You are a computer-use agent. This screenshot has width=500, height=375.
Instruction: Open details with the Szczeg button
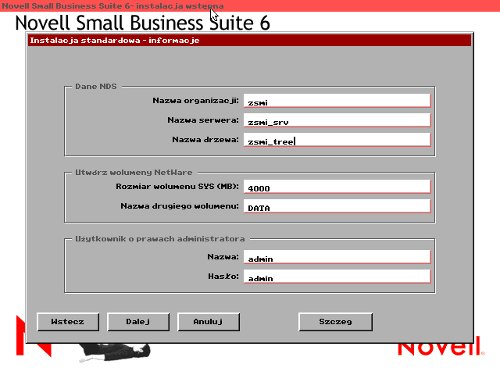pyautogui.click(x=335, y=322)
